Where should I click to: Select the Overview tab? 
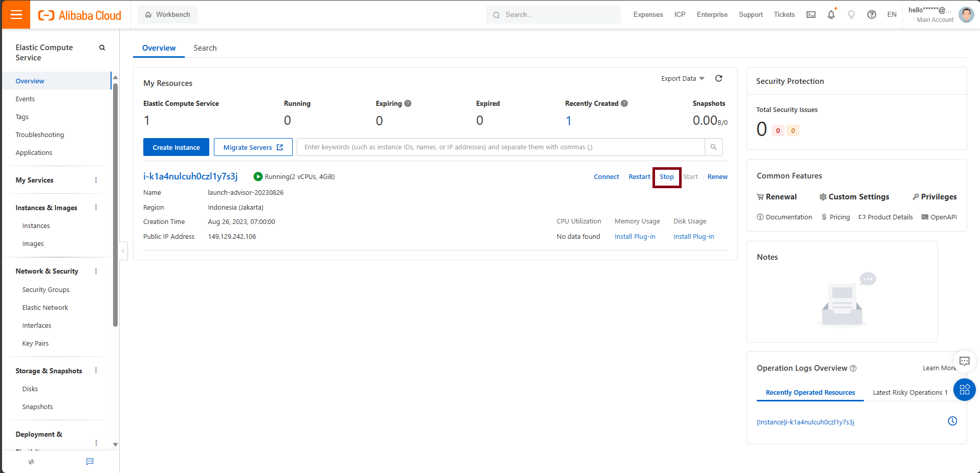(x=159, y=48)
